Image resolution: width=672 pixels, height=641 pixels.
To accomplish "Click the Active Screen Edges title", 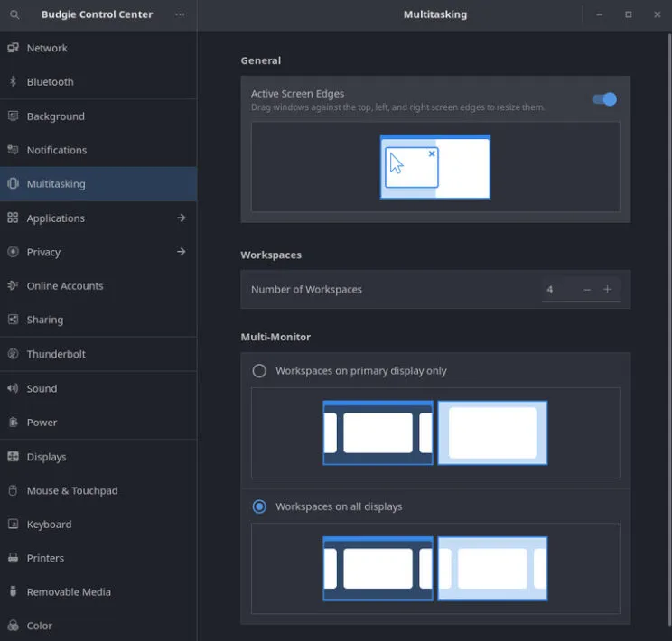I will coord(297,93).
